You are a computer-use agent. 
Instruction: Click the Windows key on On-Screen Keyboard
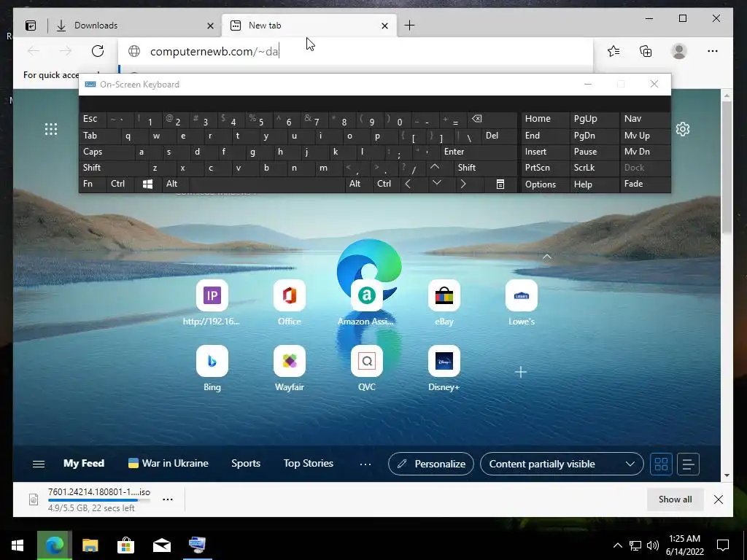(147, 184)
